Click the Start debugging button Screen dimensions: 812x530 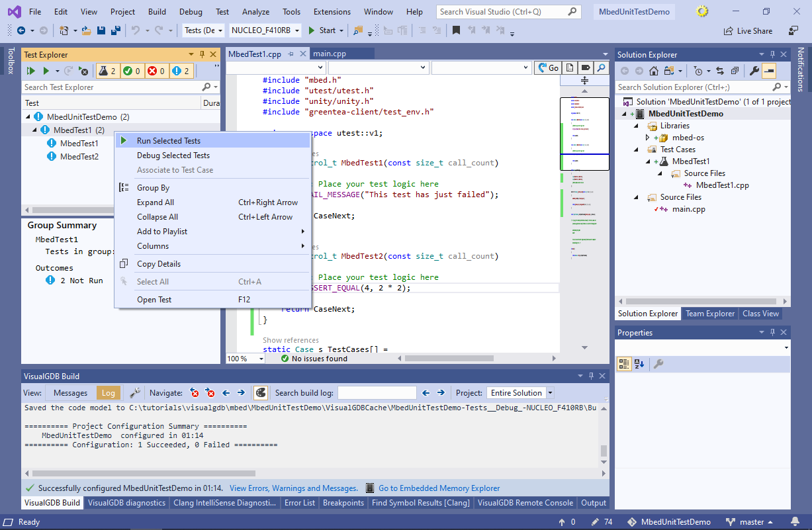(326, 30)
